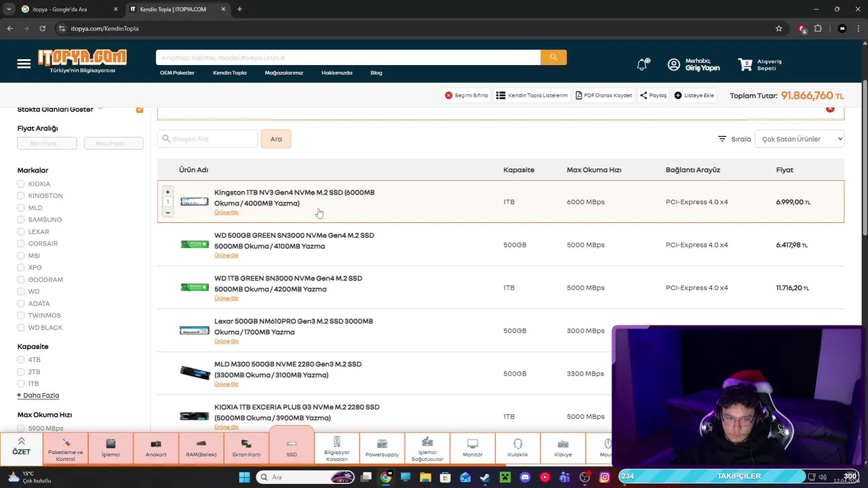This screenshot has height=488, width=868.
Task: Click the main product search box
Action: [348, 58]
